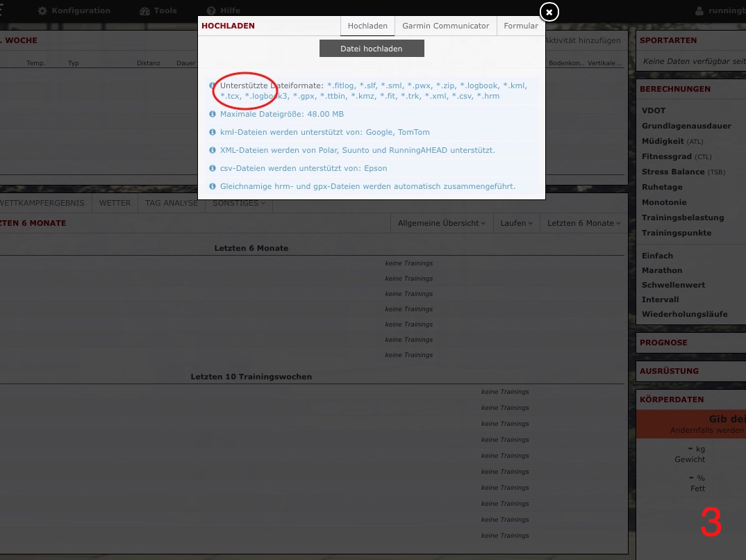
Task: Expand the Sonstiges dropdown
Action: (x=238, y=203)
